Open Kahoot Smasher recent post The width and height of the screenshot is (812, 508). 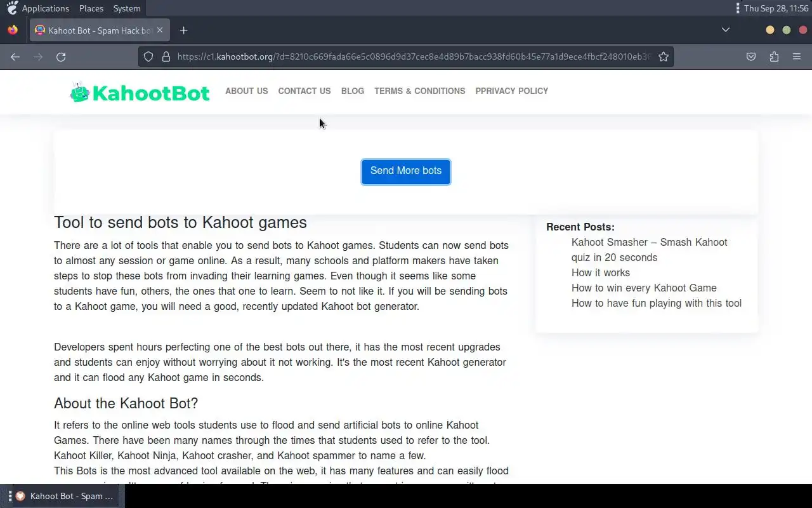point(650,250)
